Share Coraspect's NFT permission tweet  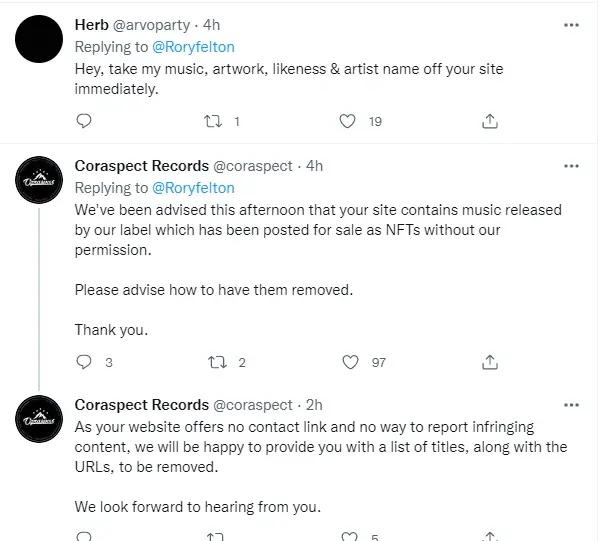(x=490, y=362)
